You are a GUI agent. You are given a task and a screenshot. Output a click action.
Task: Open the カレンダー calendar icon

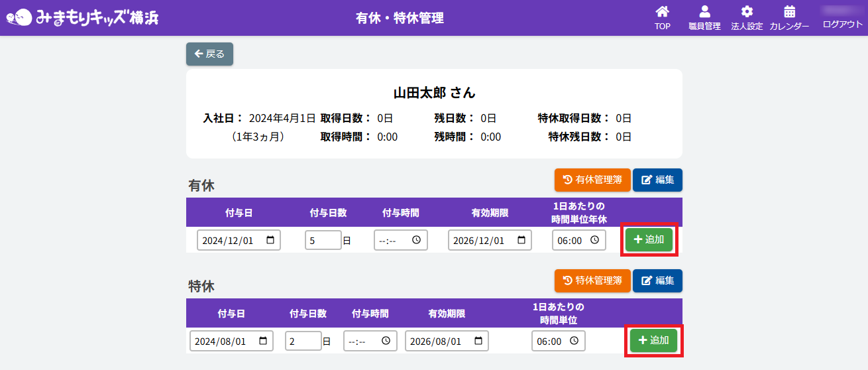(789, 12)
